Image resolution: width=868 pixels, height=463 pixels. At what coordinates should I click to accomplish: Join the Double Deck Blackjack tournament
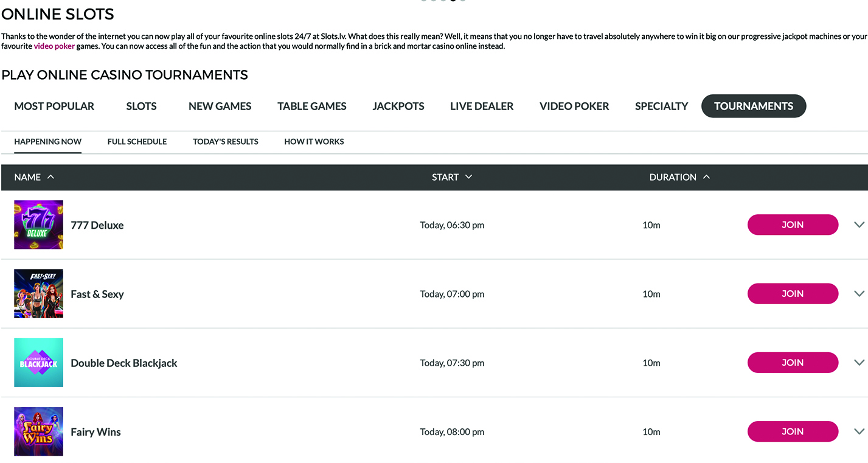click(793, 363)
